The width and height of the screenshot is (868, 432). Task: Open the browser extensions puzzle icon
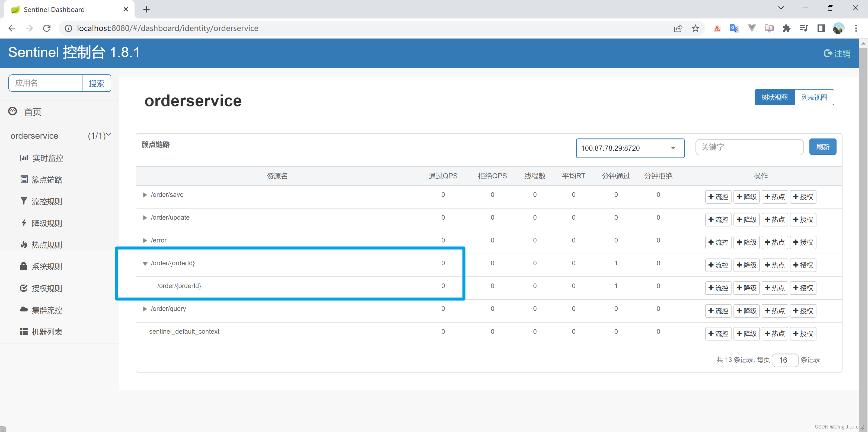[786, 28]
